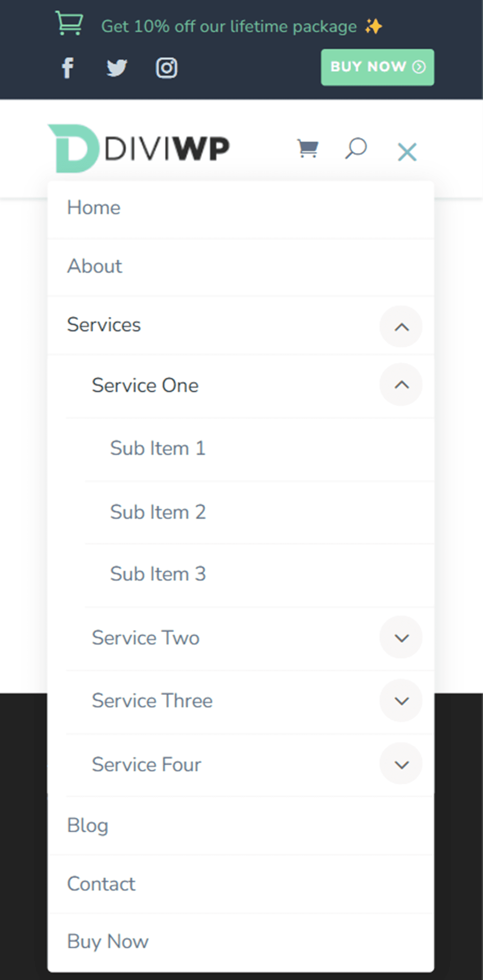The image size is (483, 980).
Task: Expand the Service Three submenu
Action: pyautogui.click(x=401, y=701)
